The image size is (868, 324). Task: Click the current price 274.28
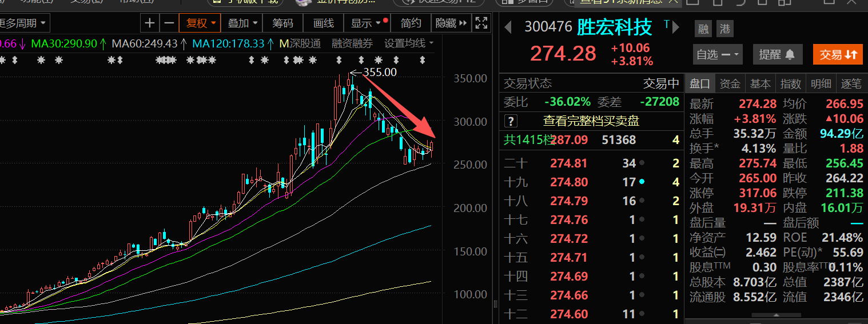(x=563, y=53)
